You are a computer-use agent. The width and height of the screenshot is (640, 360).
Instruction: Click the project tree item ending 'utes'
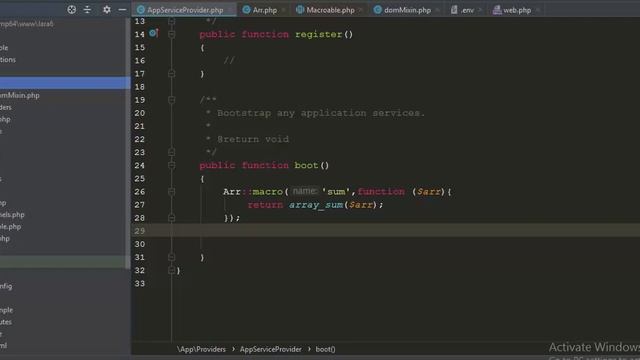6,322
